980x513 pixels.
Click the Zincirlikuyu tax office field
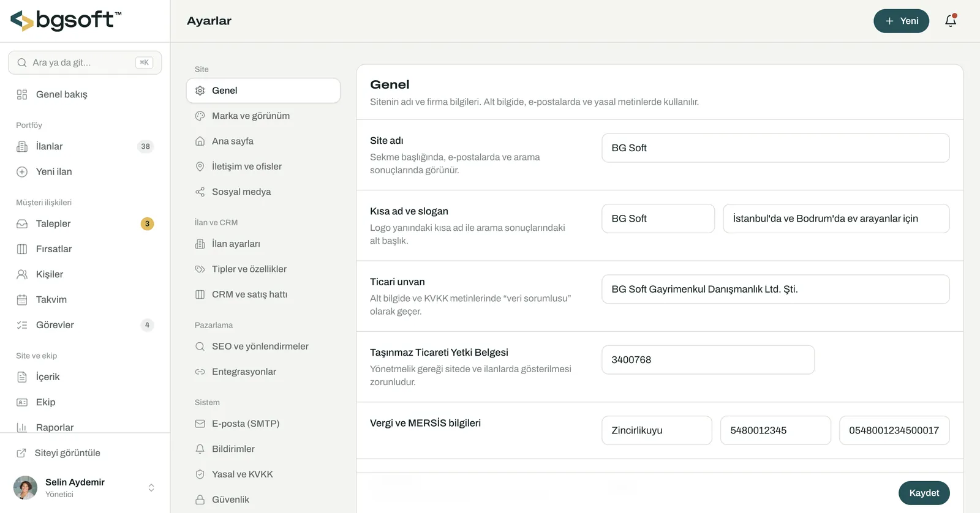coord(657,430)
